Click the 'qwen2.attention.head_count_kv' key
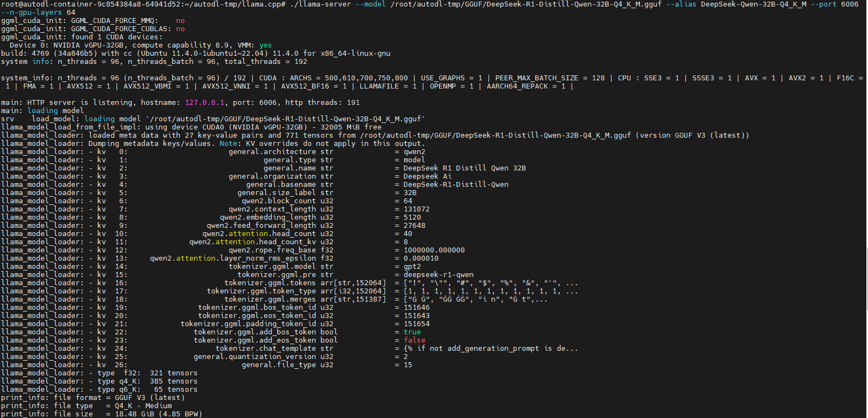 (253, 242)
